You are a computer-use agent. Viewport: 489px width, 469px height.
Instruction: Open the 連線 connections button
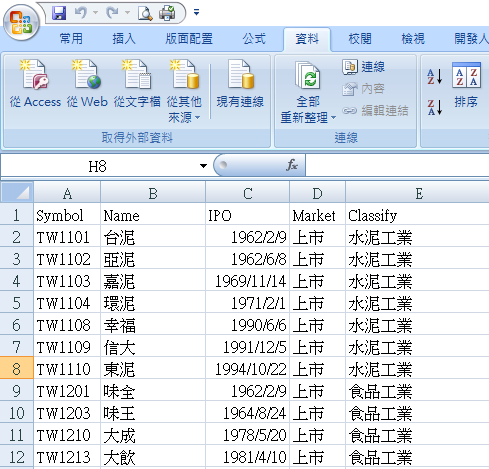[x=363, y=67]
